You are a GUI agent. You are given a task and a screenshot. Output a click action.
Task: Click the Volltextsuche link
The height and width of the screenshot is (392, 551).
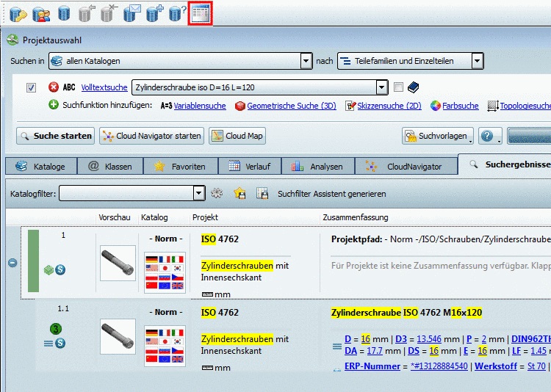(x=104, y=87)
